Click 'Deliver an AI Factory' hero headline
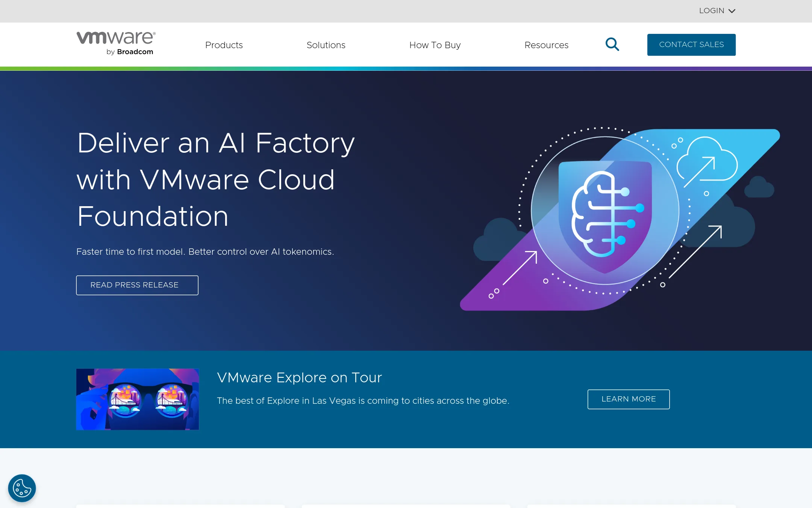812x508 pixels. (x=216, y=179)
